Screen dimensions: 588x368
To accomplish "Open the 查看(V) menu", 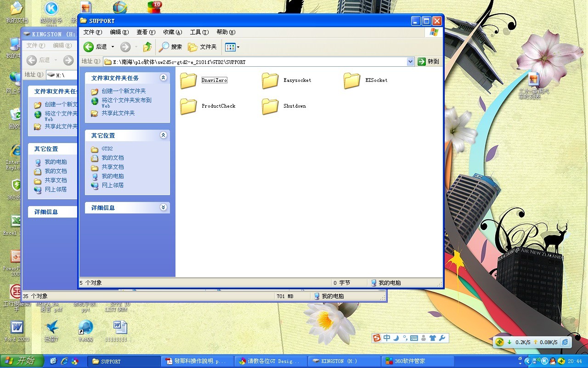I will coord(146,32).
